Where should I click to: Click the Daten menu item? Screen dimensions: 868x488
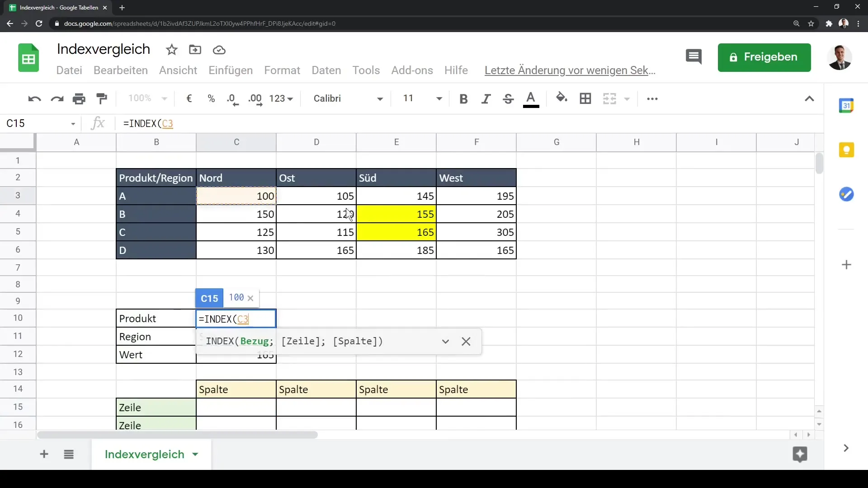pos(326,70)
